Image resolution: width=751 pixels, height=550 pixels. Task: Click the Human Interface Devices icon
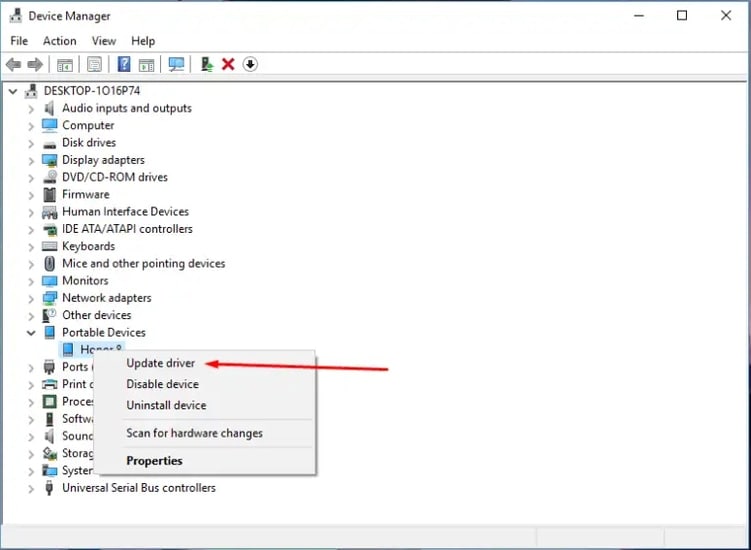pos(49,212)
